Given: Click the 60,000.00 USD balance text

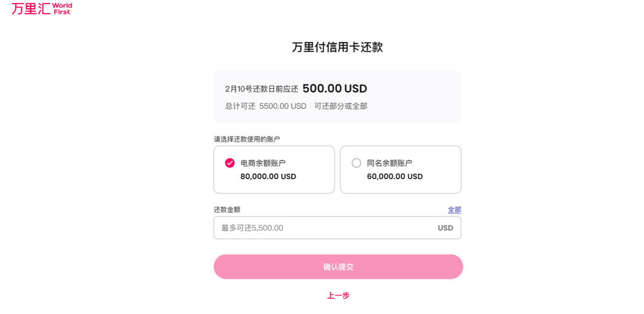Looking at the screenshot, I should pyautogui.click(x=395, y=176).
